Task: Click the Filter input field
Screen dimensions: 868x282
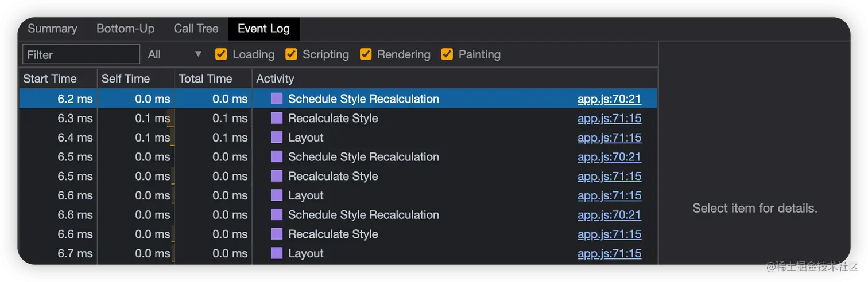Action: (x=81, y=54)
